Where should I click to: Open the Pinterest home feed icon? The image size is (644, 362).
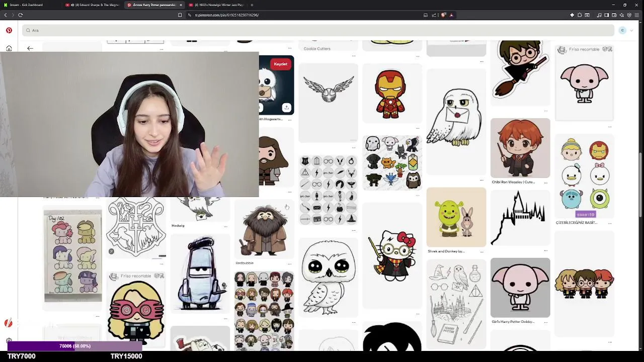[9, 48]
